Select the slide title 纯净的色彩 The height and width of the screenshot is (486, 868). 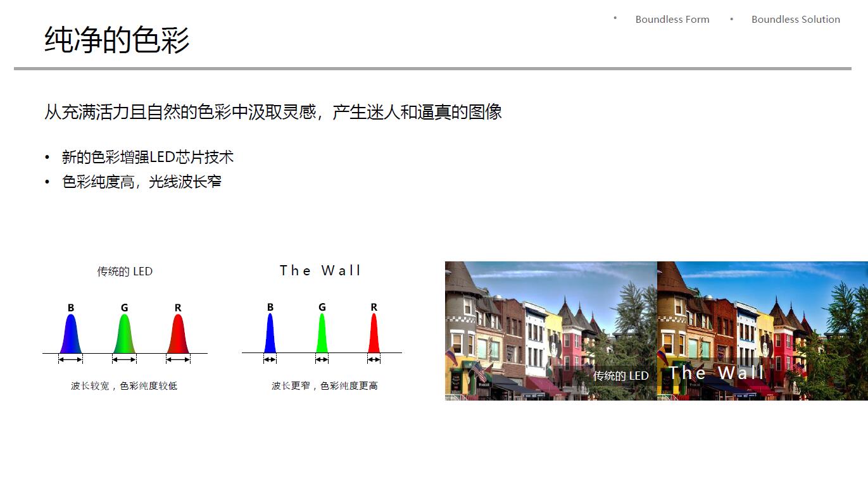(117, 39)
